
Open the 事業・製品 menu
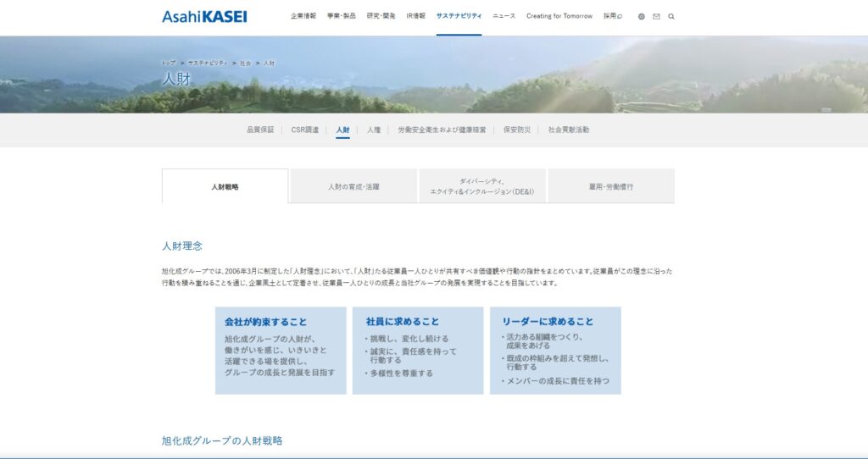click(342, 16)
